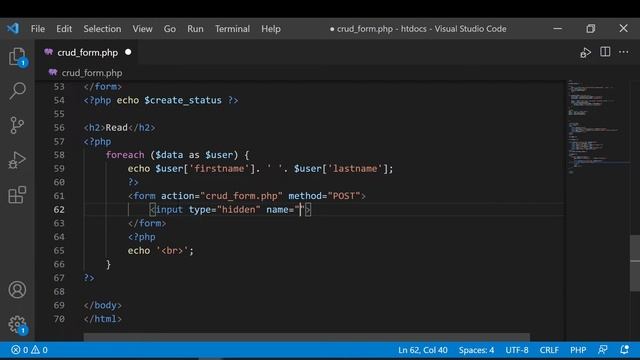Open the Go menu
The width and height of the screenshot is (640, 360).
tap(170, 29)
